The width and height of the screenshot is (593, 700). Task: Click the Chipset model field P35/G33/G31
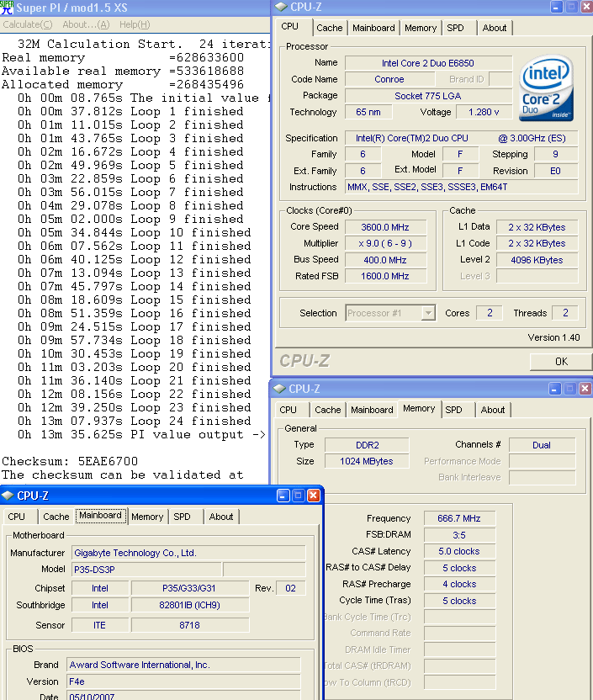click(189, 588)
